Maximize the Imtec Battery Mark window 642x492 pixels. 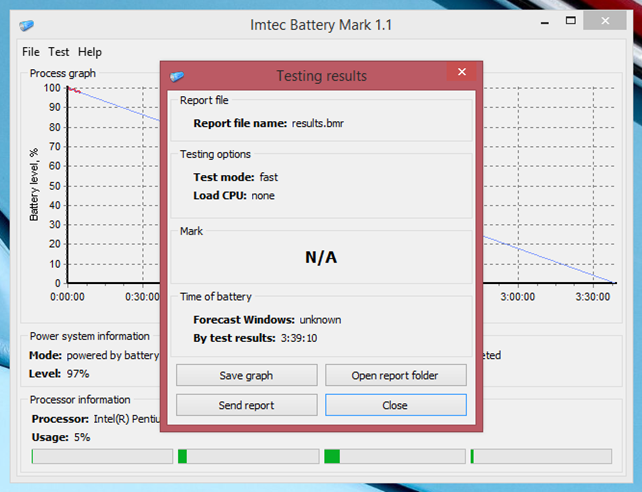point(571,20)
